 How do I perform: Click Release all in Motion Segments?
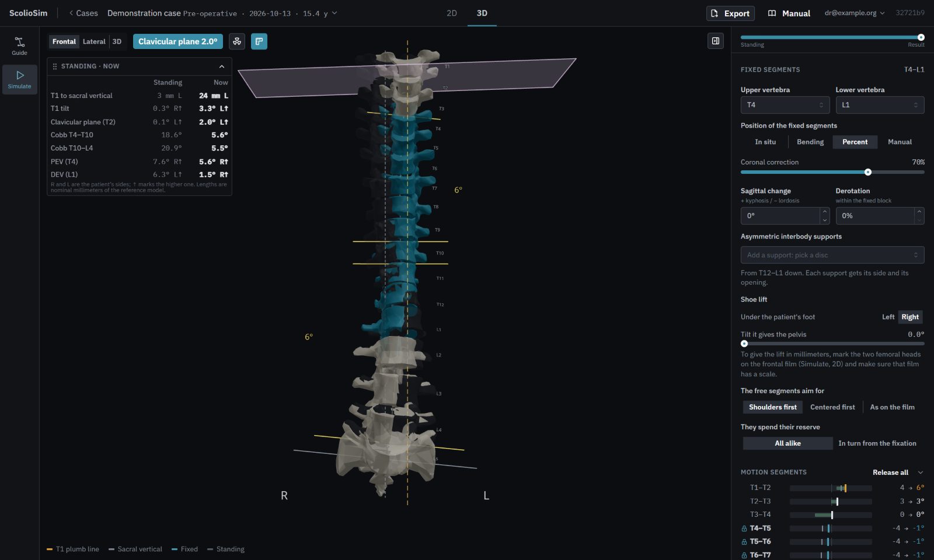[x=890, y=473]
